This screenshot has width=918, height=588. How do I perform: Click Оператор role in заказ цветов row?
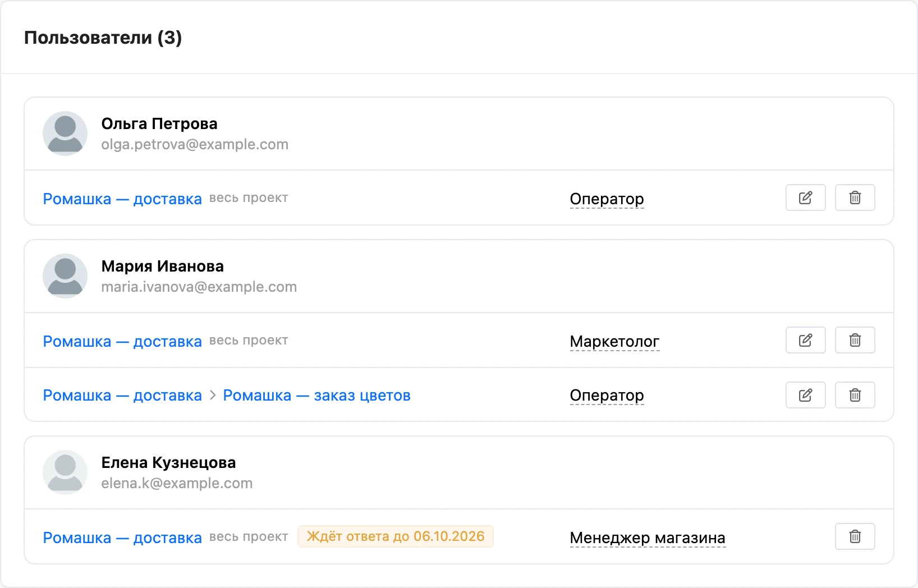[607, 396]
